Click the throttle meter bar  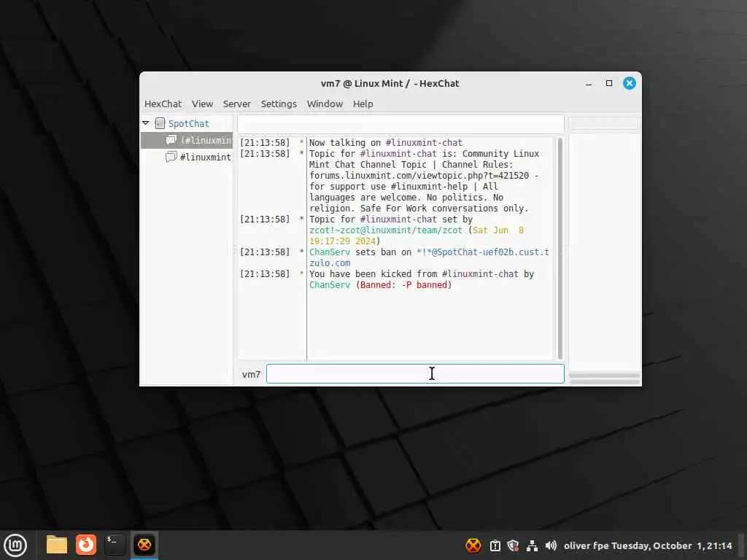tap(605, 382)
